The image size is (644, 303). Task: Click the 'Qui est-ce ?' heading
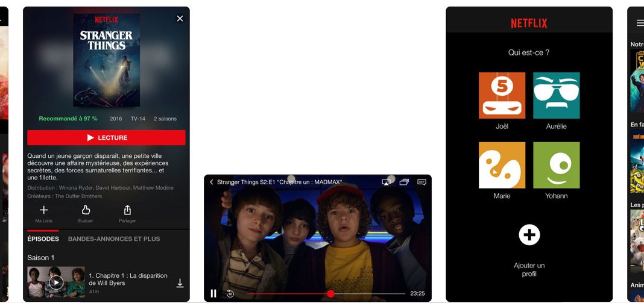coord(529,52)
